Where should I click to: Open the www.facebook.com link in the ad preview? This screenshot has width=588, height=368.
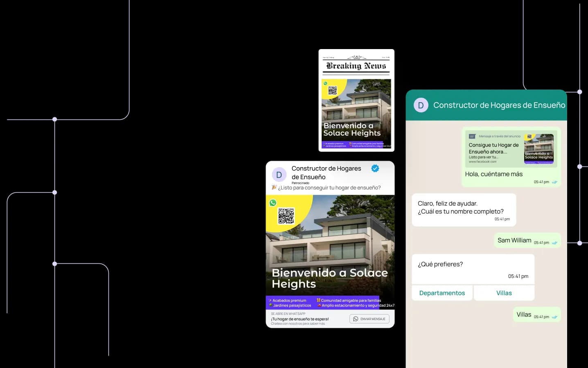point(482,162)
